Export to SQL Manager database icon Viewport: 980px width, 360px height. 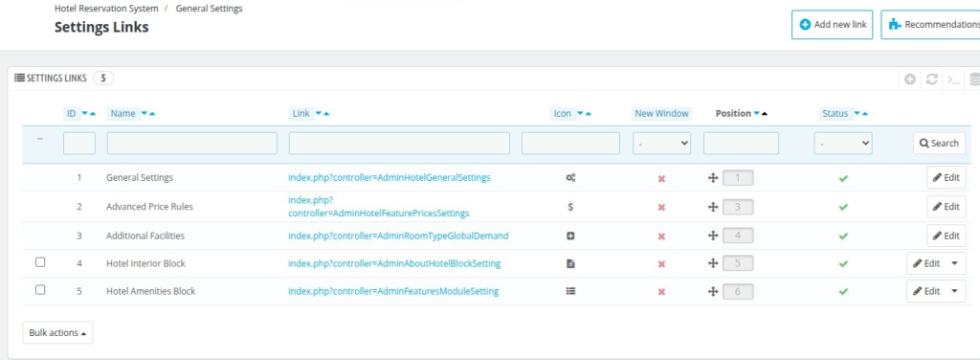[x=974, y=79]
